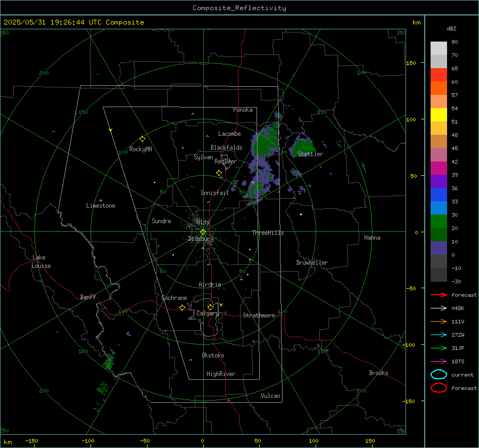Click the yellow diamond marker beside RockyMH
Screen dimensions: 479x448
click(x=142, y=139)
